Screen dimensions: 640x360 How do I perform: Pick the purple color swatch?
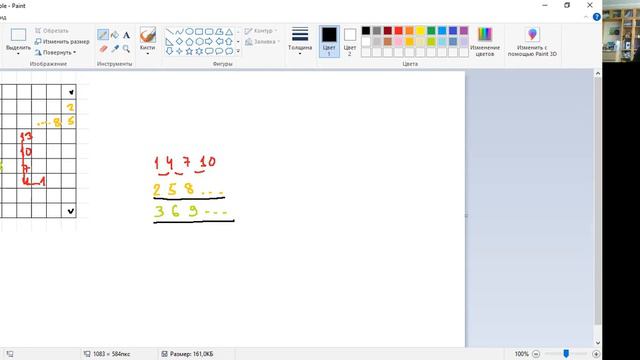coord(464,31)
